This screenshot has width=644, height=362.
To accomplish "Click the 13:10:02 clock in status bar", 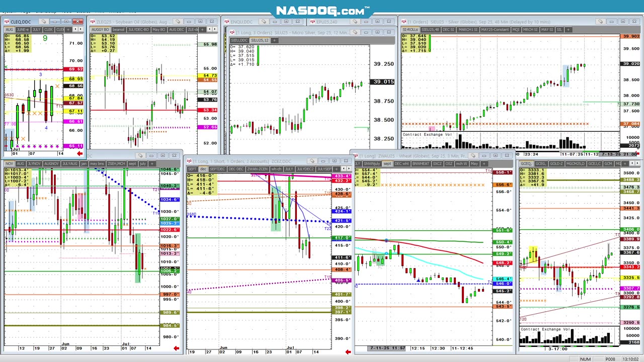I will [x=630, y=359].
